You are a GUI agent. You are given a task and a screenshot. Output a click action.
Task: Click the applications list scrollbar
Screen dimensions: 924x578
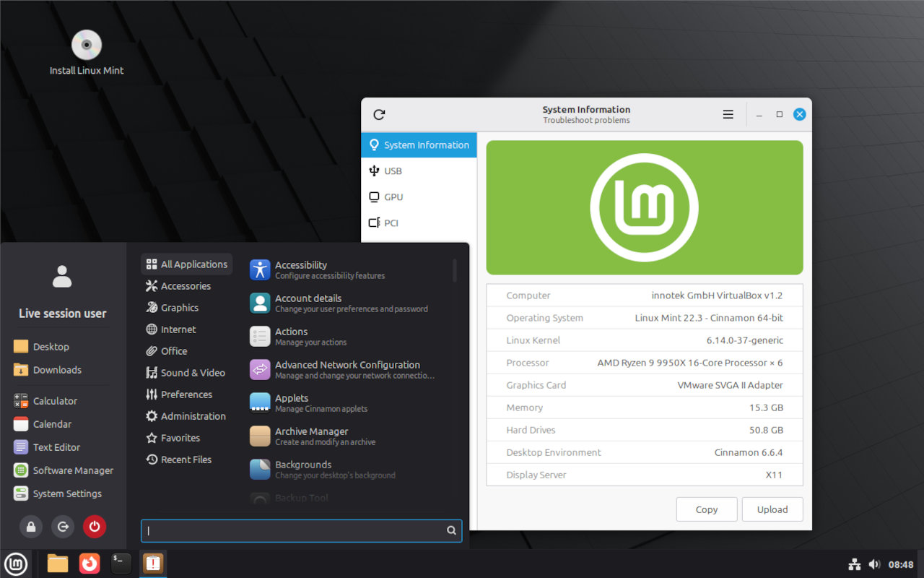[456, 271]
